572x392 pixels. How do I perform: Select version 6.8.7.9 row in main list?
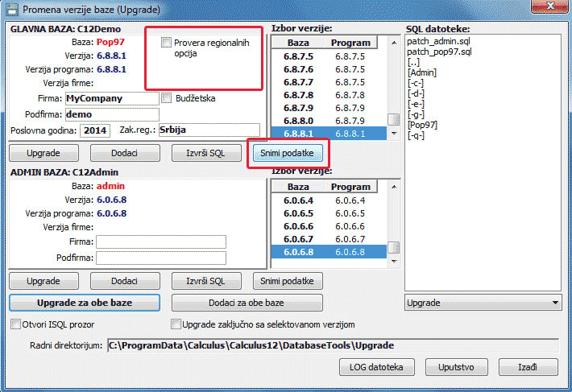tap(299, 108)
